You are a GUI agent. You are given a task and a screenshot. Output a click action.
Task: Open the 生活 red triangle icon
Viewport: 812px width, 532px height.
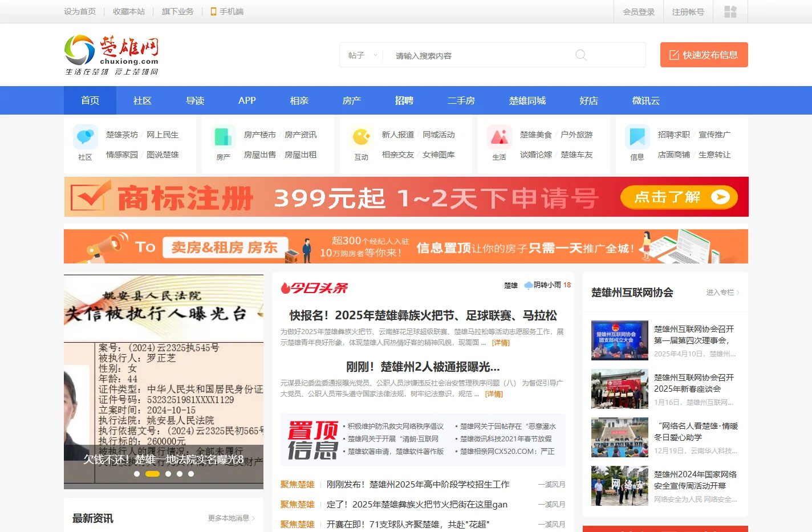coord(500,137)
